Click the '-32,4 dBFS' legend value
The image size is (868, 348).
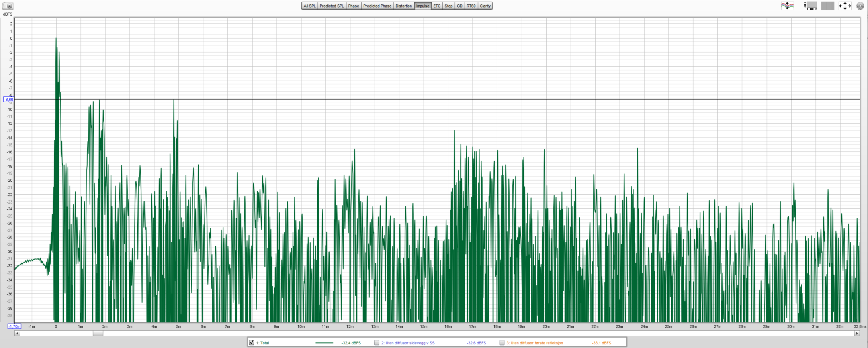tap(351, 343)
